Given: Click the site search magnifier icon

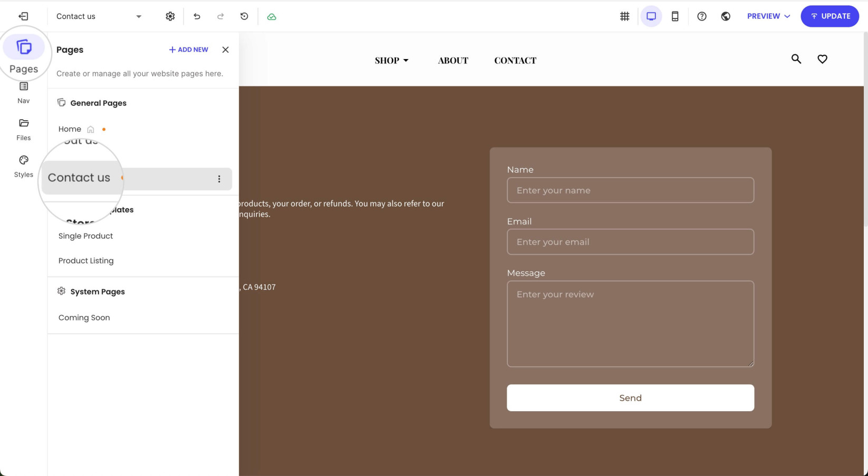Looking at the screenshot, I should click(x=796, y=59).
